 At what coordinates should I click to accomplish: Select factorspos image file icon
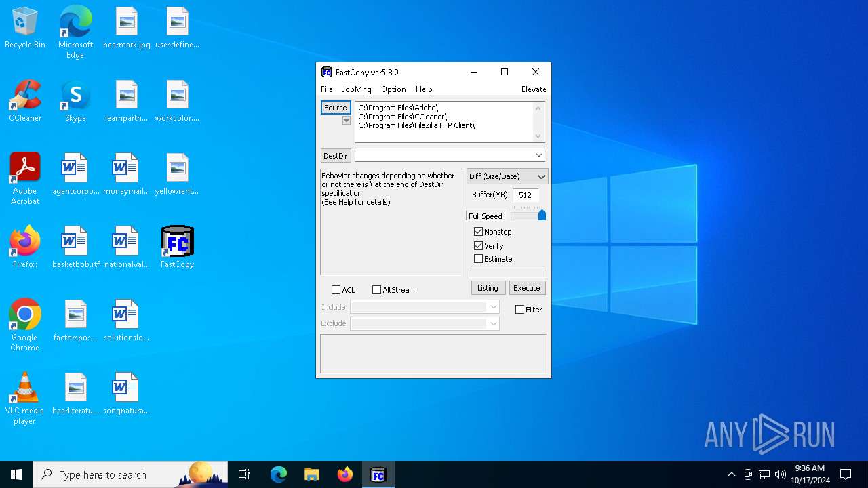(75, 321)
